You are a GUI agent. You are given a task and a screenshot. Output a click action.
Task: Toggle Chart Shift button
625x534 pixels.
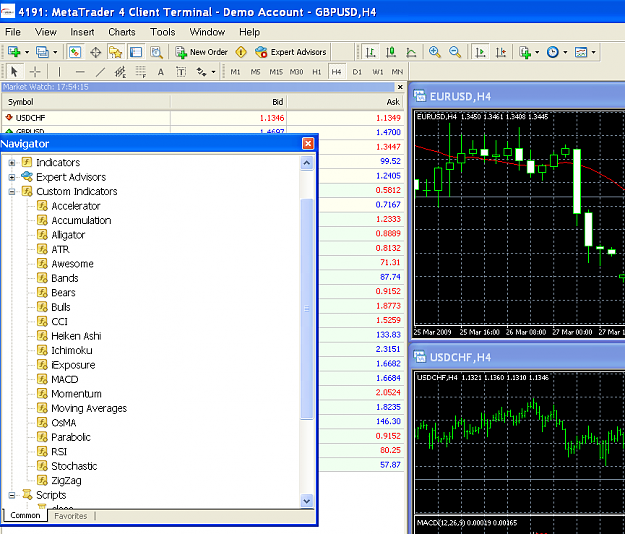(x=501, y=52)
